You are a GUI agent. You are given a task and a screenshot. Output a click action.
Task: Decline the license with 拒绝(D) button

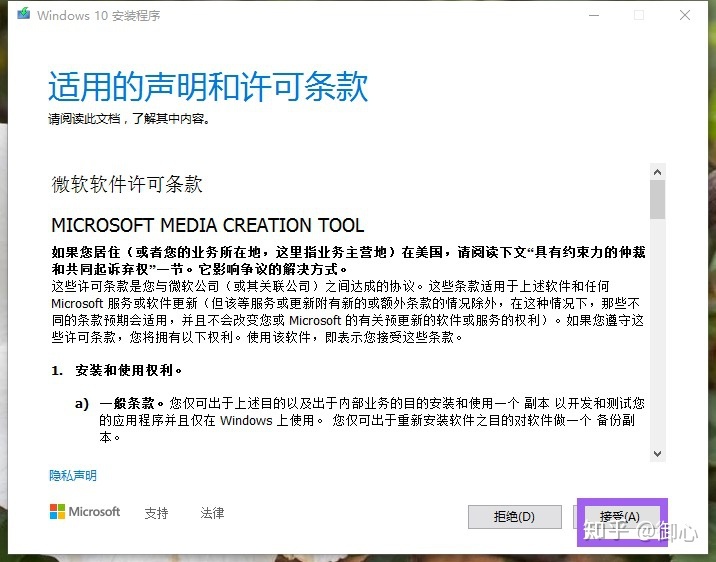(x=515, y=517)
